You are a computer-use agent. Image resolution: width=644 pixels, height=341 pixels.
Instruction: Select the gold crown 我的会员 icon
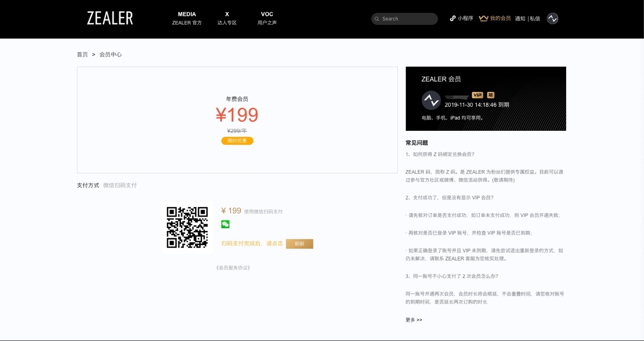483,18
